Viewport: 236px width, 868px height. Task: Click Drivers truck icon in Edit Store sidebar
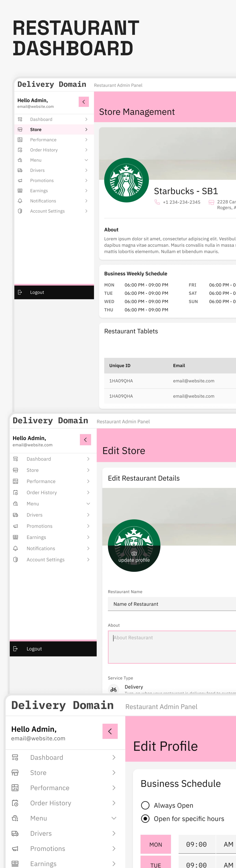(x=16, y=515)
